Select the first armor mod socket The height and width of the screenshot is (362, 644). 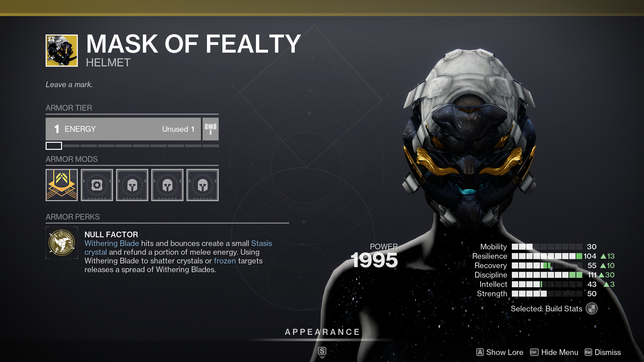61,184
